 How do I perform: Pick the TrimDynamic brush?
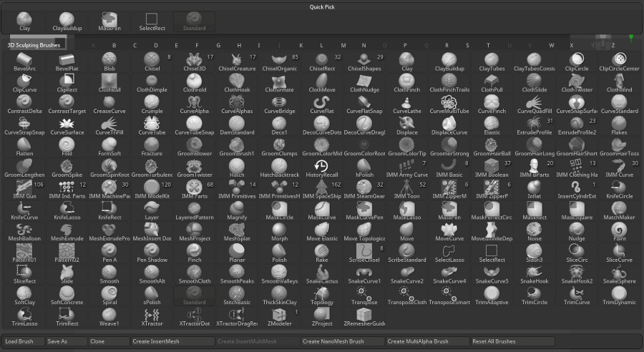(x=619, y=295)
